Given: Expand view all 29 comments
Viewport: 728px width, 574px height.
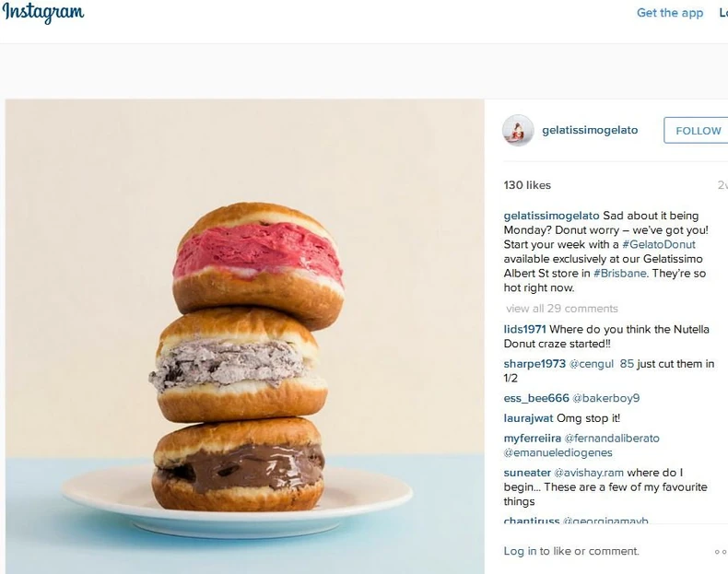Looking at the screenshot, I should pyautogui.click(x=562, y=309).
